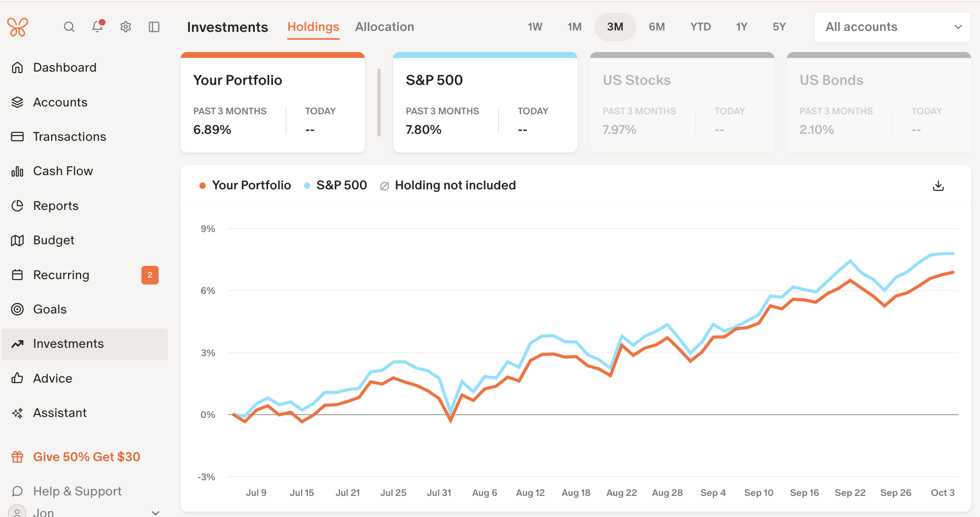Go to Recurring in sidebar
Image resolution: width=980 pixels, height=517 pixels.
pyautogui.click(x=61, y=275)
